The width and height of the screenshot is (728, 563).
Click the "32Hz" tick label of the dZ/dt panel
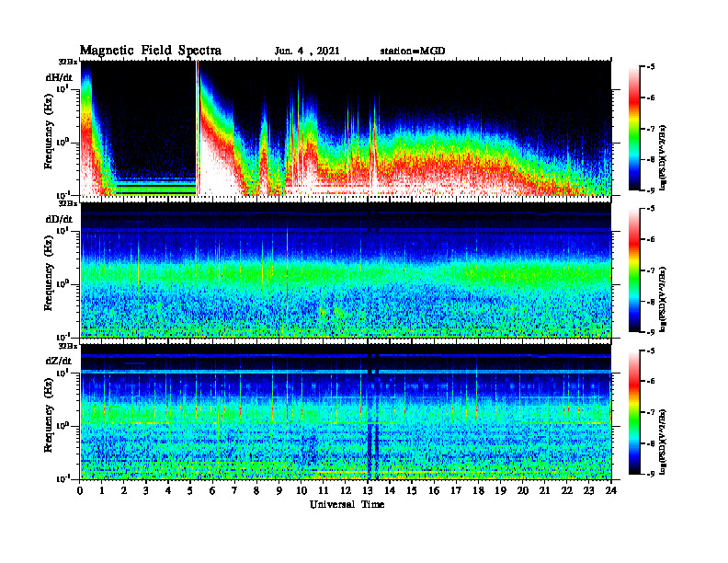(x=68, y=346)
